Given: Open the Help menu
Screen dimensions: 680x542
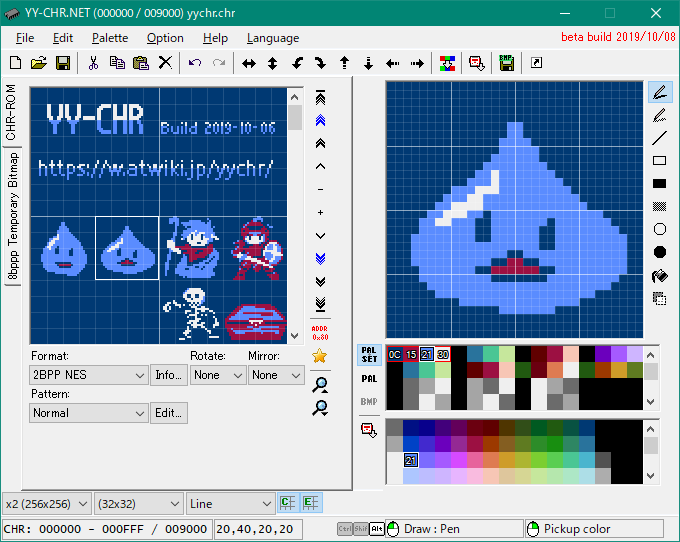Looking at the screenshot, I should pos(215,38).
